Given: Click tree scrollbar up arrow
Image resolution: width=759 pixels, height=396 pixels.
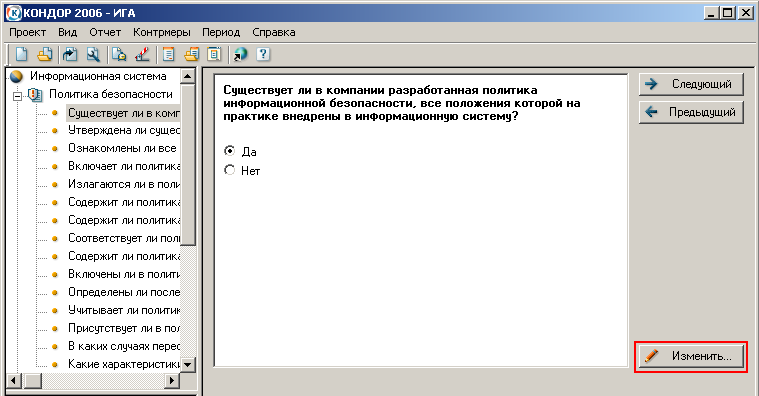Looking at the screenshot, I should pos(188,76).
